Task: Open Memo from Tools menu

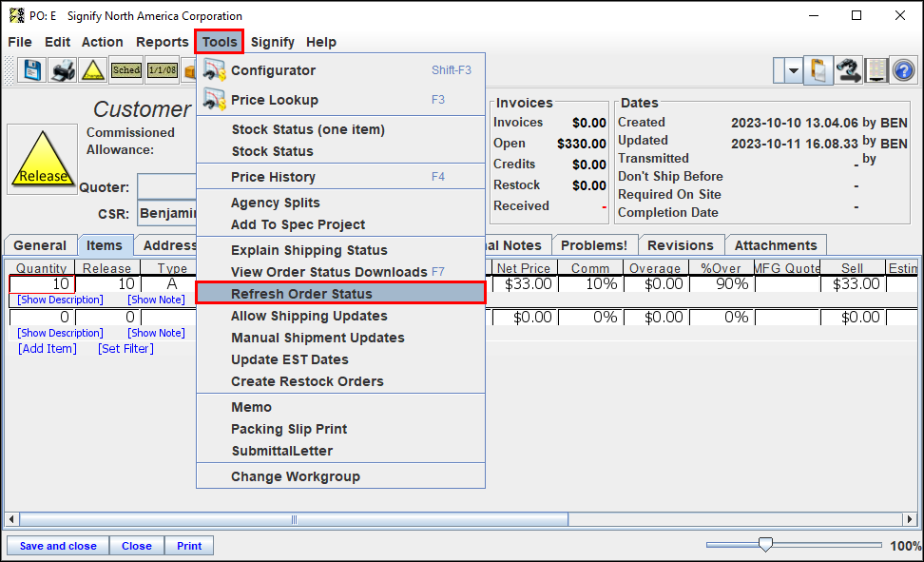Action: (x=340, y=407)
